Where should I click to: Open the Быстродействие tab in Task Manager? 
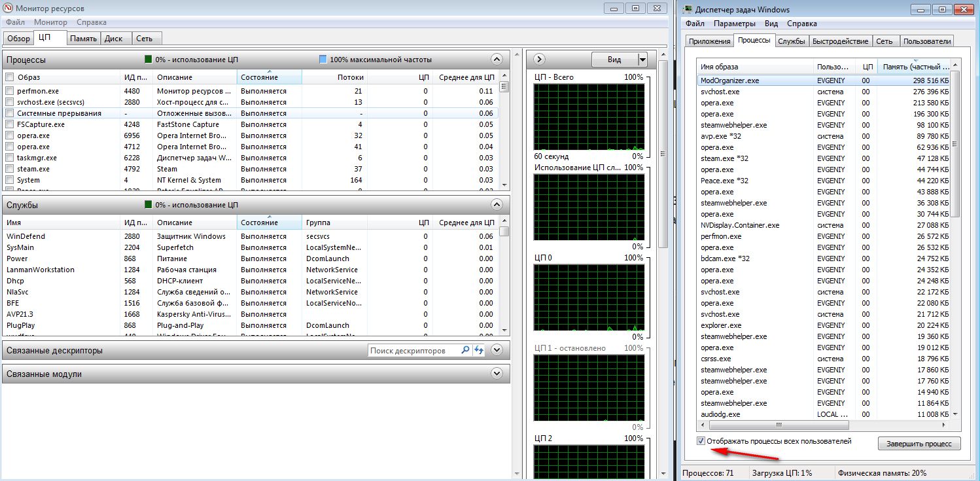tap(840, 41)
